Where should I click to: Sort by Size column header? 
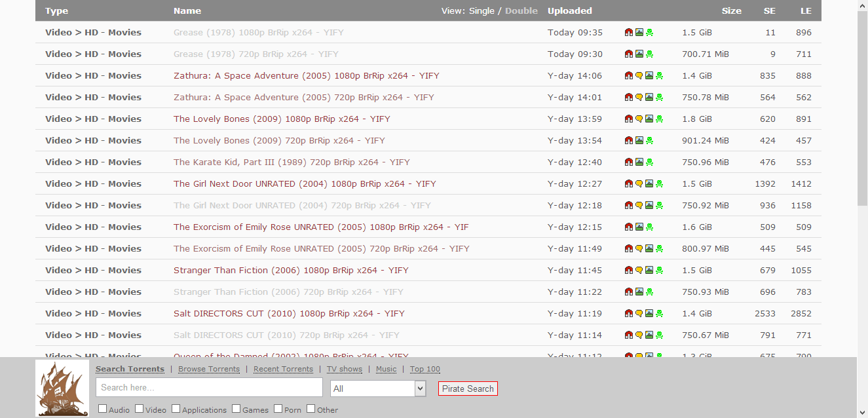[x=732, y=10]
